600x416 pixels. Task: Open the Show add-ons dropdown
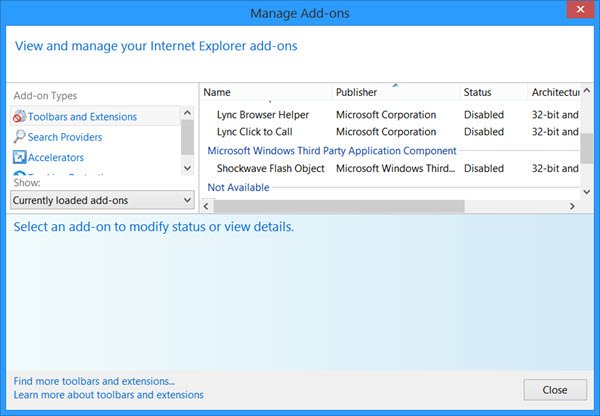[x=102, y=200]
